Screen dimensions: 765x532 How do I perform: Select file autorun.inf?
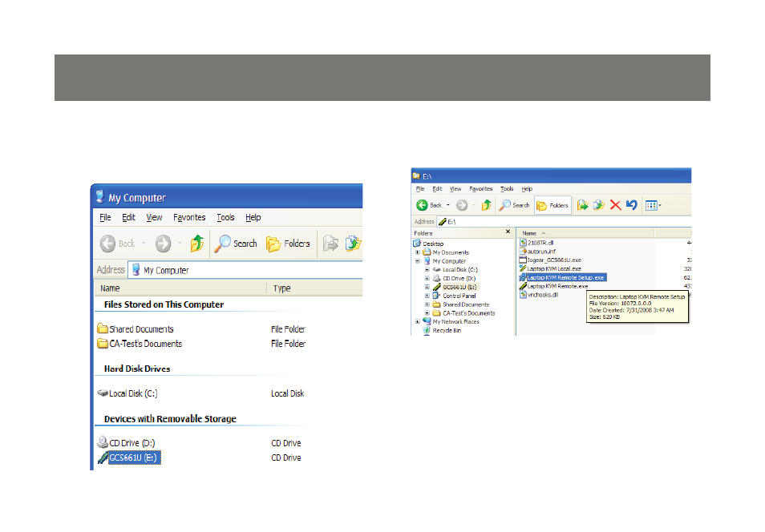click(x=537, y=251)
